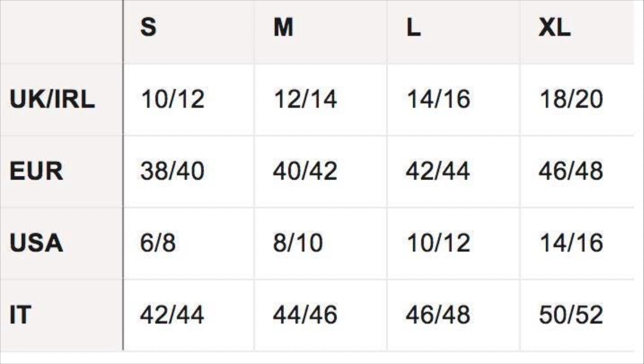Click UK/IRL size for XL, 18/20
Viewport: 644px width, 364px height.
571,99
